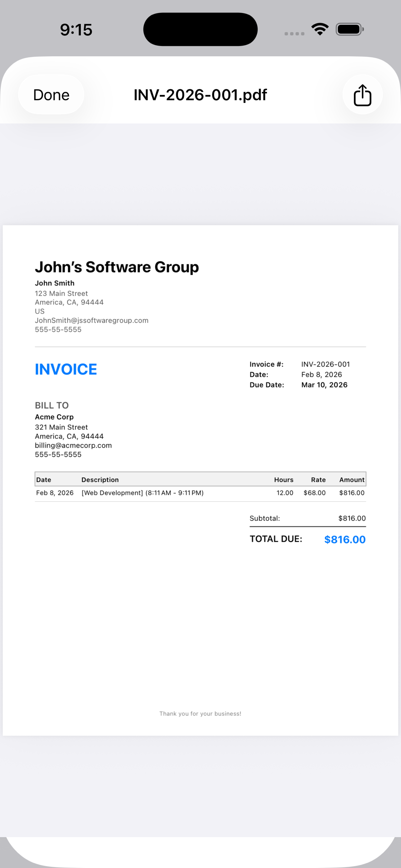The width and height of the screenshot is (401, 868).
Task: Tap the Date column header in table
Action: [x=43, y=480]
